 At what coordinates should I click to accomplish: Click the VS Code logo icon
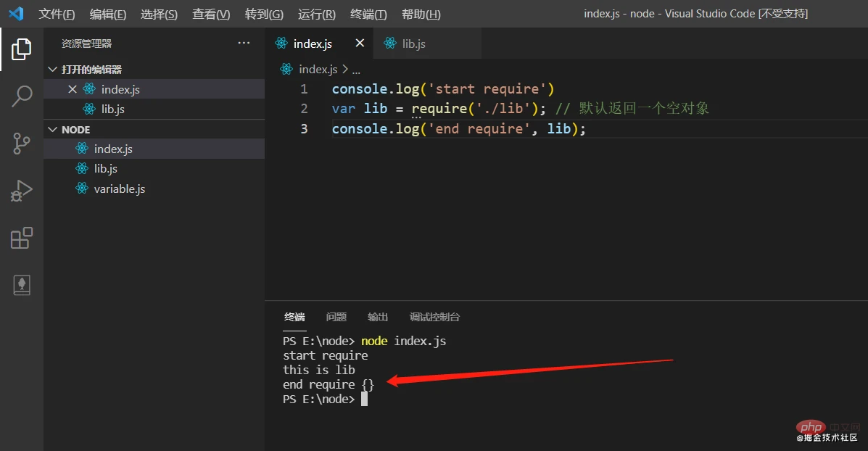click(16, 13)
